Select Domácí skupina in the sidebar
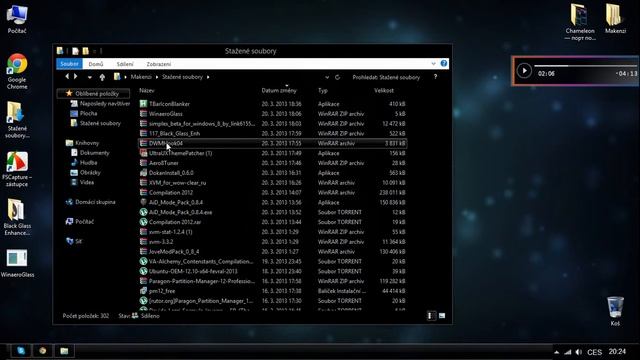This screenshot has height=360, width=640. point(90,202)
